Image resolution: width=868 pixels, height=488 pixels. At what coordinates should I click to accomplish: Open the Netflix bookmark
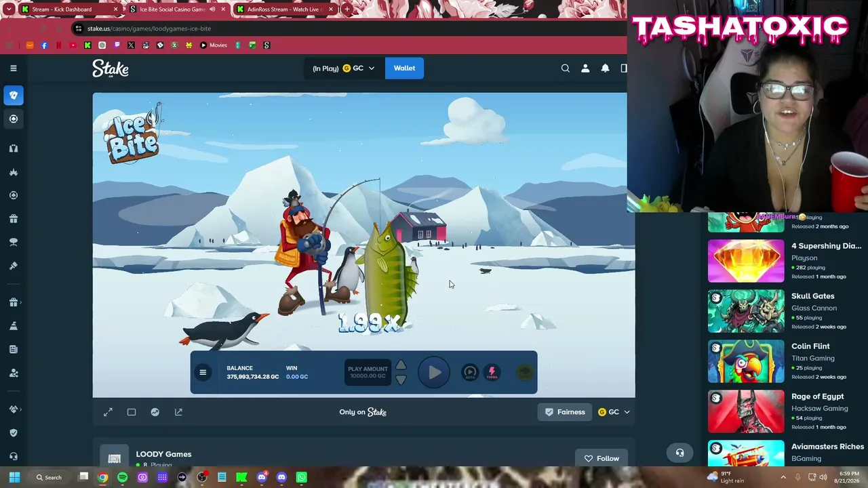tap(58, 45)
